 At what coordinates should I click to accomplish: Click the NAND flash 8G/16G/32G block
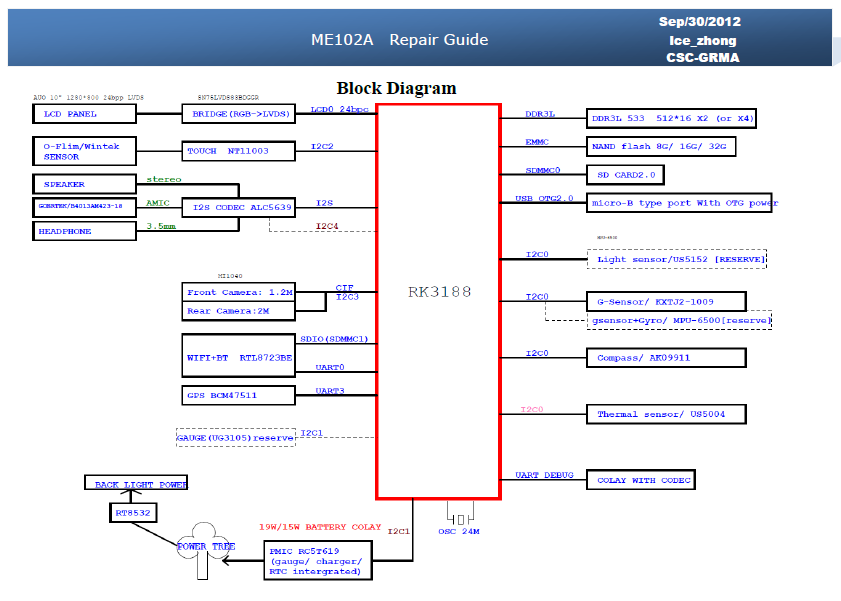[x=661, y=146]
